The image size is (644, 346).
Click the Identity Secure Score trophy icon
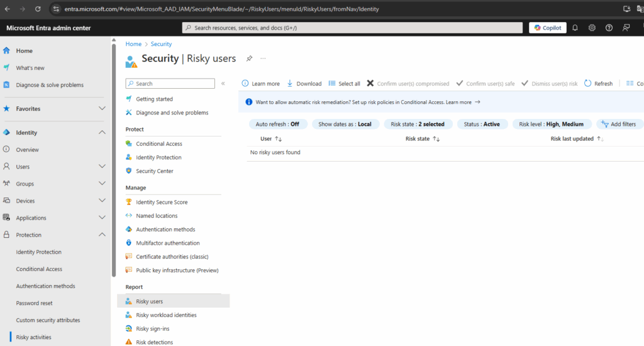(x=128, y=202)
